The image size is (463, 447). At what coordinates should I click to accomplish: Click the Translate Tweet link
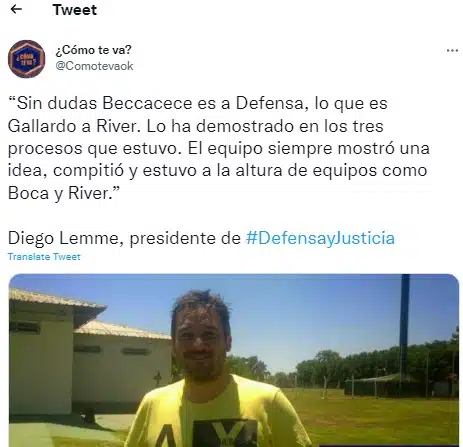[x=44, y=257]
